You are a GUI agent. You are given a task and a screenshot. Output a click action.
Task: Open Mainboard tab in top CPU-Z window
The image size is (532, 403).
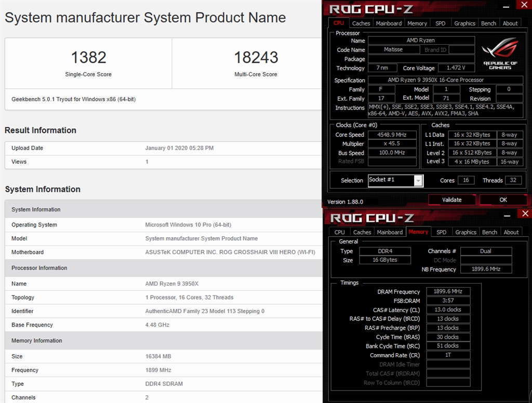[389, 23]
